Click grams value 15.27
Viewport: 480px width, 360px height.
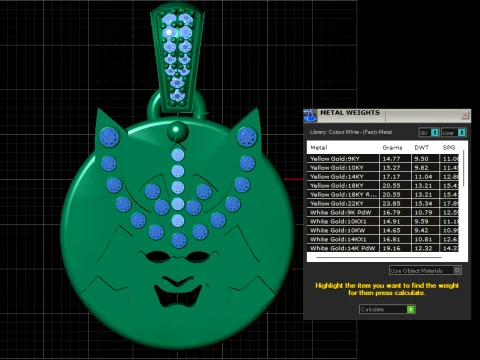(391, 168)
